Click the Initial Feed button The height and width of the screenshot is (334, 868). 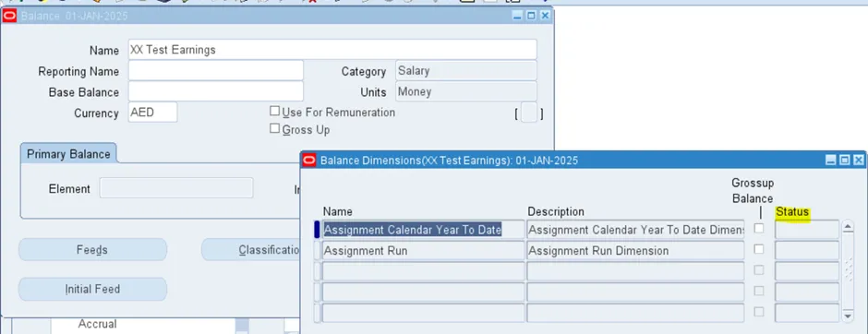(92, 289)
